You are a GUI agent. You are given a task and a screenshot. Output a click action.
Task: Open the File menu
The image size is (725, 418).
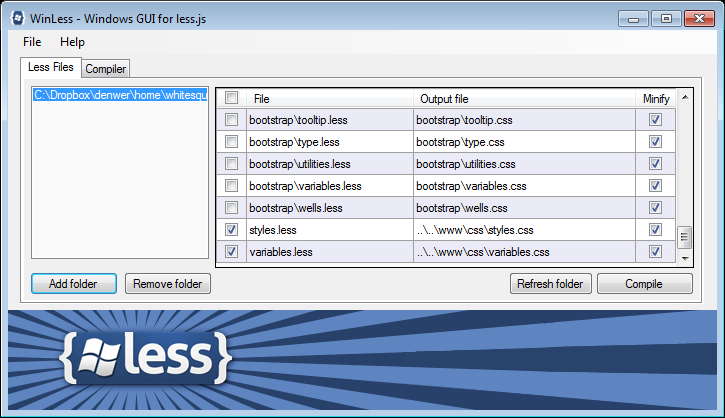coord(32,42)
